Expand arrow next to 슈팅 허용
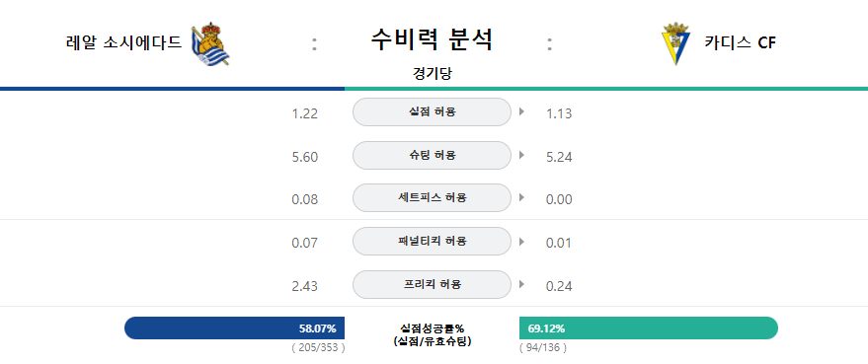 (x=521, y=156)
